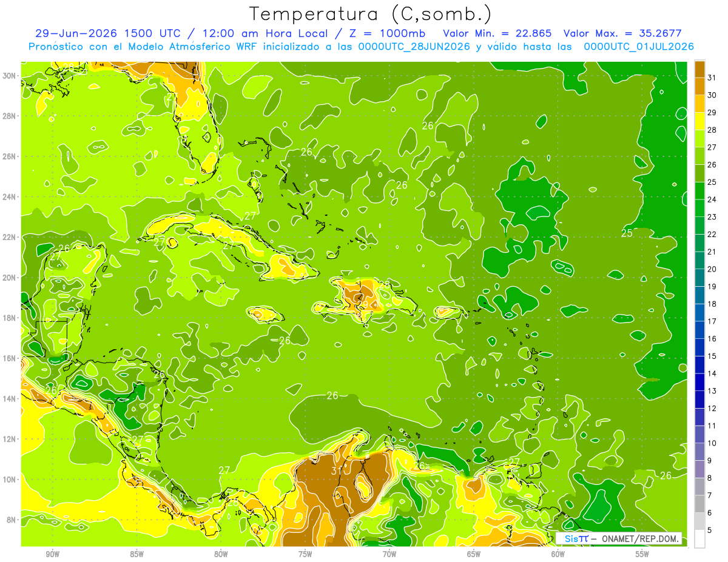Pick the yellow swatch between 28 and 29
This screenshot has width=728, height=562.
(x=700, y=121)
